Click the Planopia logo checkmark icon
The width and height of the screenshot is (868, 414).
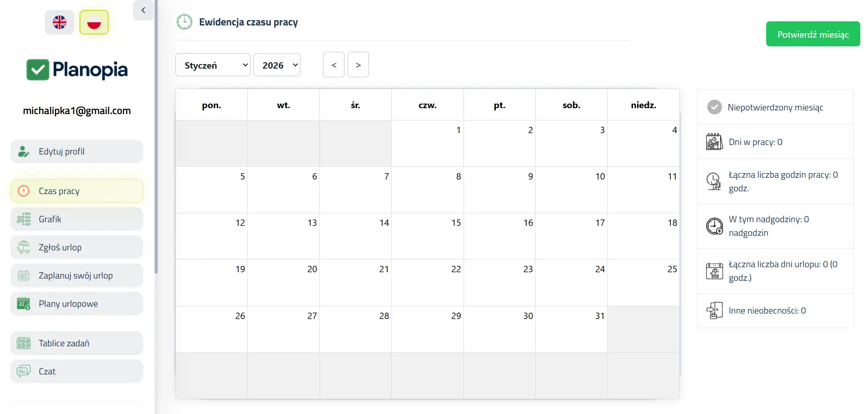pyautogui.click(x=38, y=70)
